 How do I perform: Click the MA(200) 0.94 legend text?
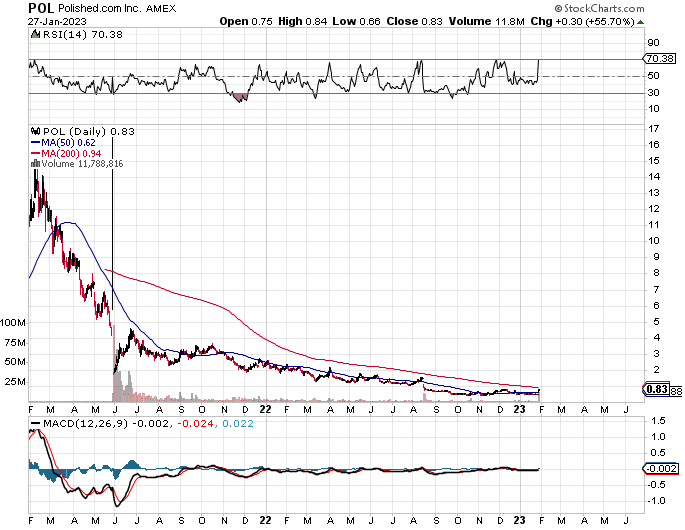point(71,154)
